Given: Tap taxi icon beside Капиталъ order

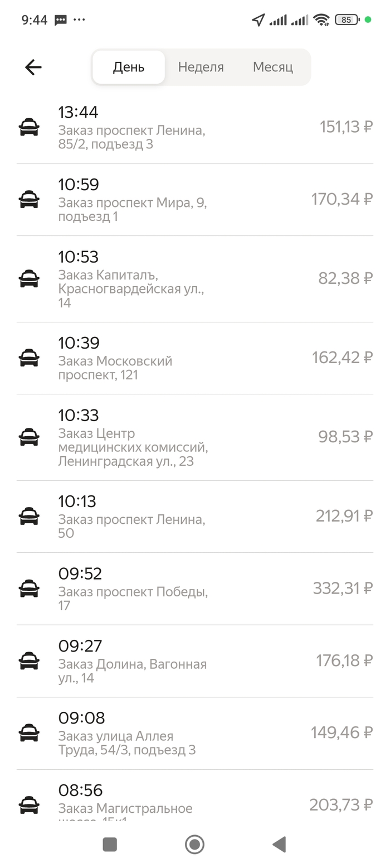Looking at the screenshot, I should (29, 278).
